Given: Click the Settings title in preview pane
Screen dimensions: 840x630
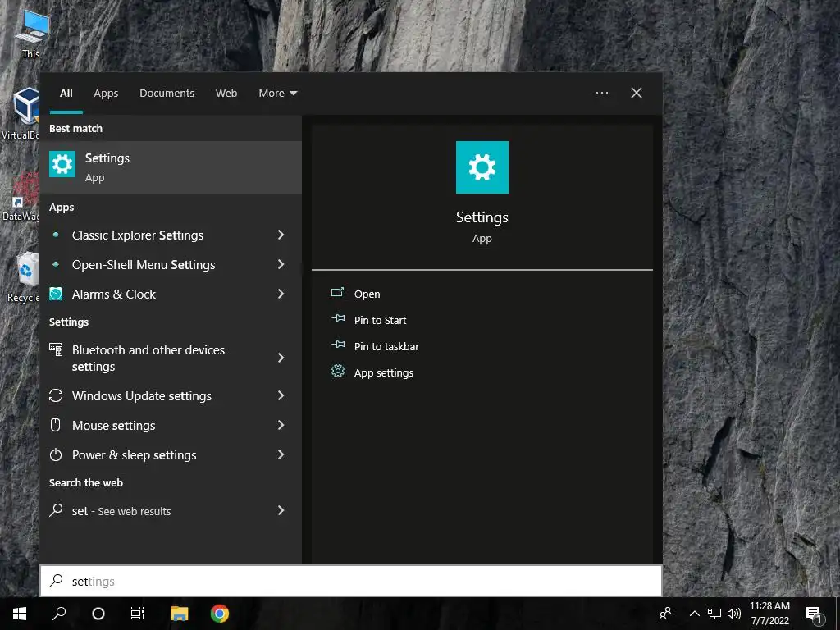Looking at the screenshot, I should 482,217.
